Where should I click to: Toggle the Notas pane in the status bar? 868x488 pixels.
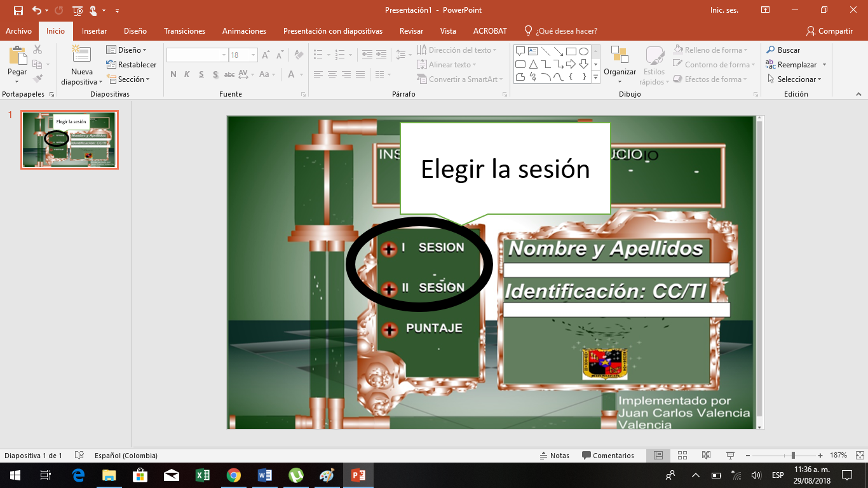(554, 456)
